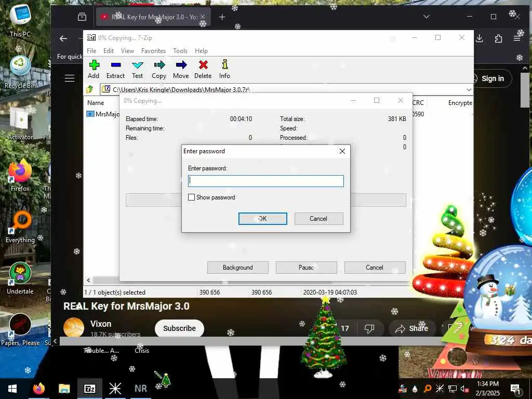Click the muted volume tray icon
This screenshot has width=532, height=399.
pos(465,389)
